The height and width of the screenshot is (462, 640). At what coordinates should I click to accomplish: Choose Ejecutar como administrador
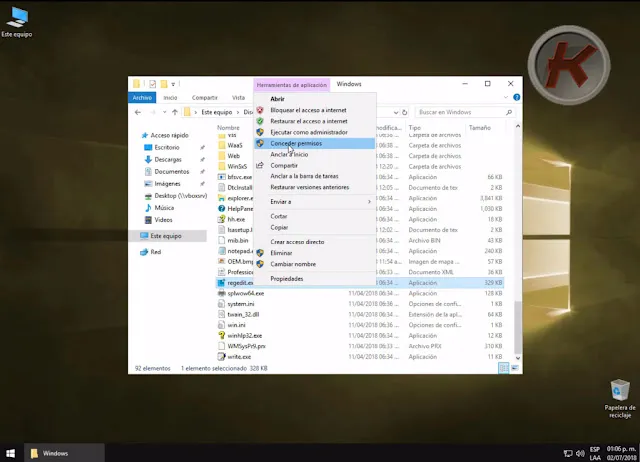[309, 132]
